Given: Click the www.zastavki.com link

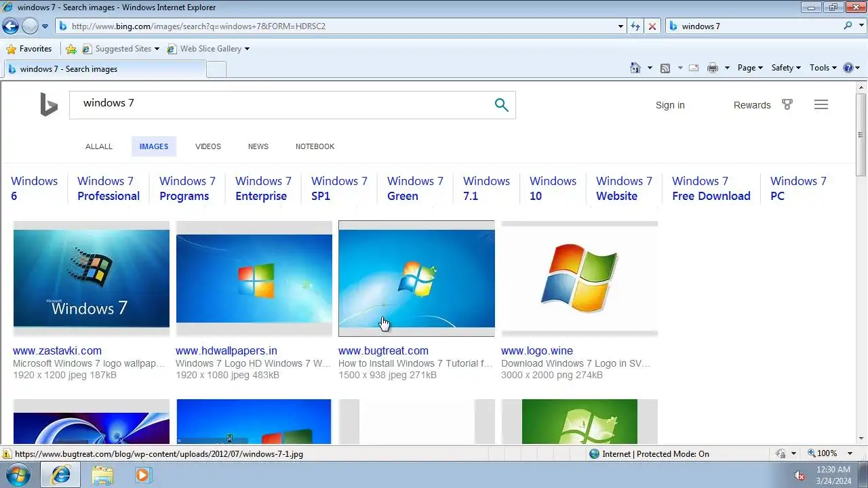Looking at the screenshot, I should click(57, 350).
